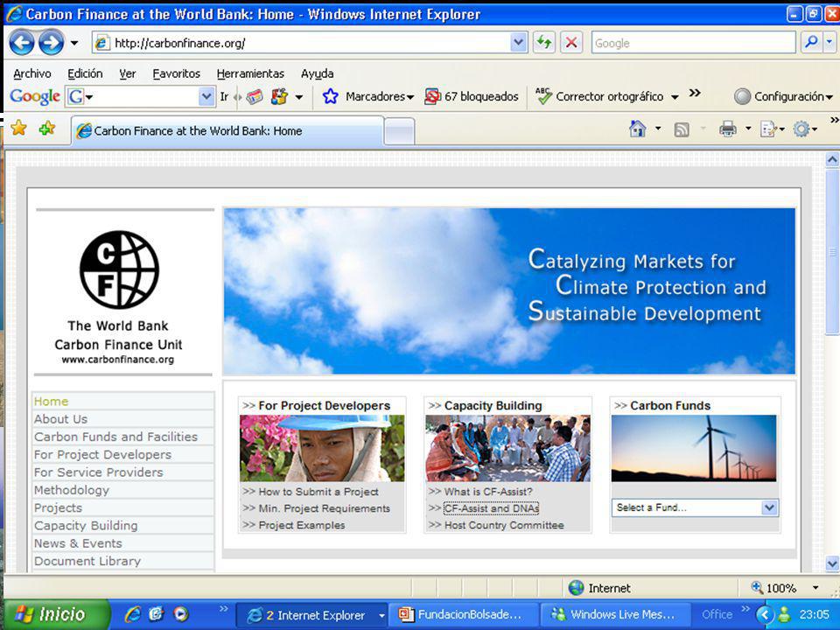
Task: Click the browser Forward arrow button
Action: [52, 42]
